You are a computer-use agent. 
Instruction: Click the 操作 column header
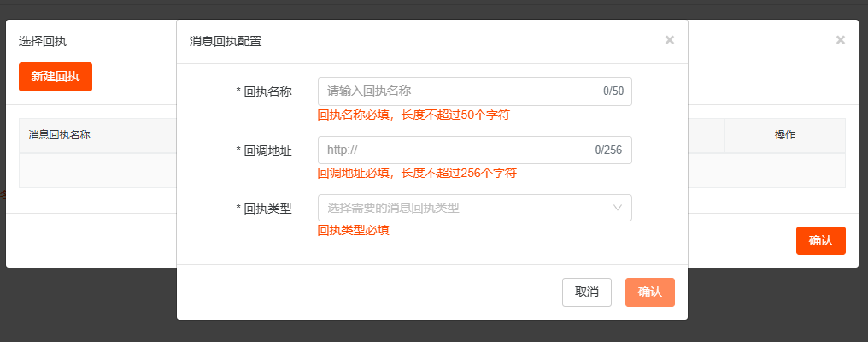tap(785, 135)
